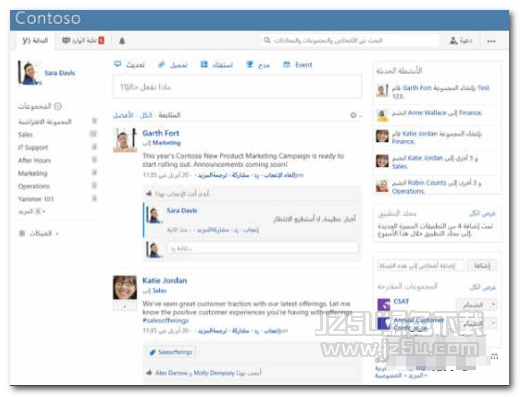Open the Alex Darrow liker link
This screenshot has height=397, width=520.
171,373
